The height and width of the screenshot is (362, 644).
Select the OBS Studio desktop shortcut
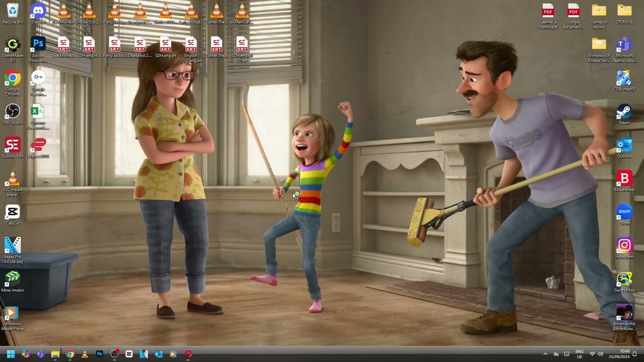[x=13, y=114]
